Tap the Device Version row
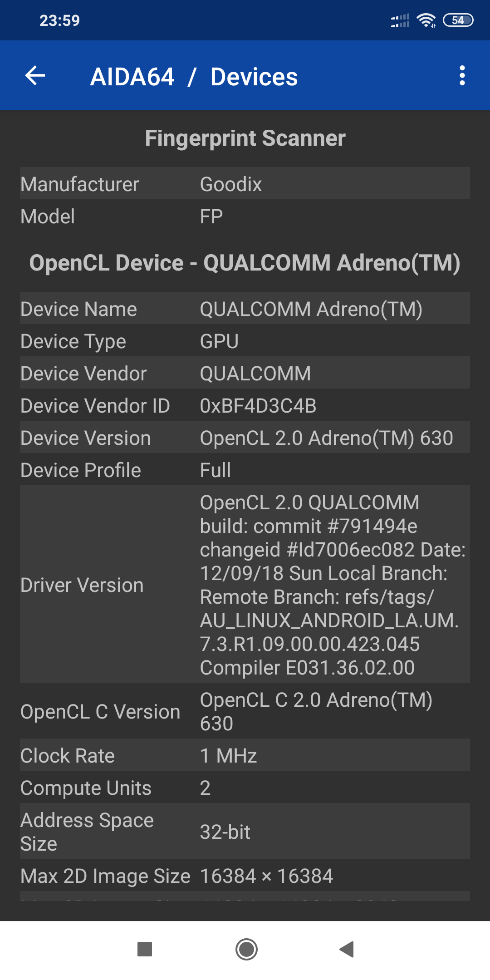 pyautogui.click(x=245, y=438)
